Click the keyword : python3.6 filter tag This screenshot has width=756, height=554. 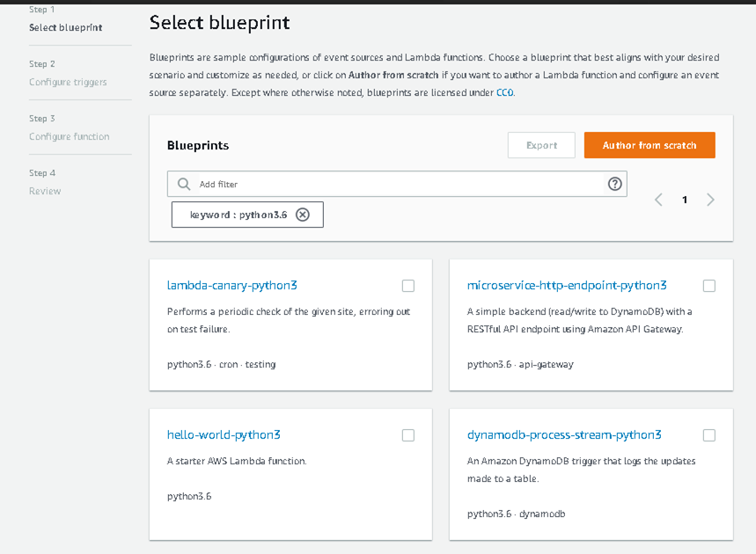(247, 215)
